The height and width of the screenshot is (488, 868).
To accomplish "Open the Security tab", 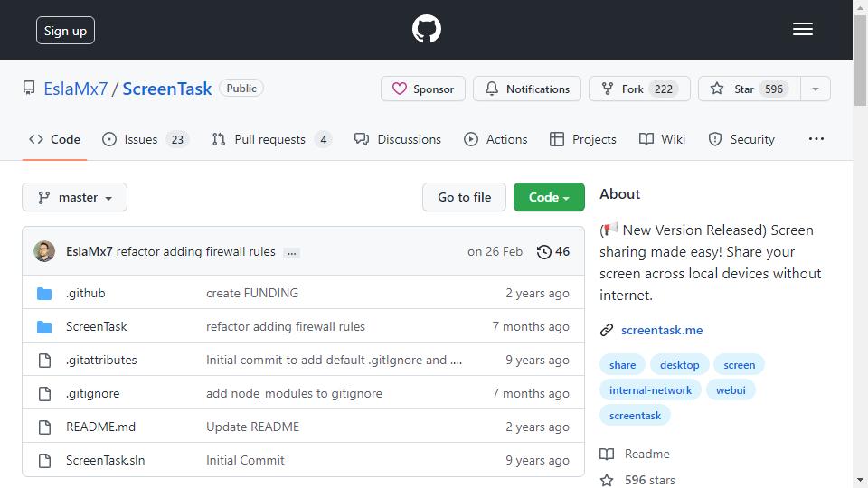I will (x=741, y=139).
